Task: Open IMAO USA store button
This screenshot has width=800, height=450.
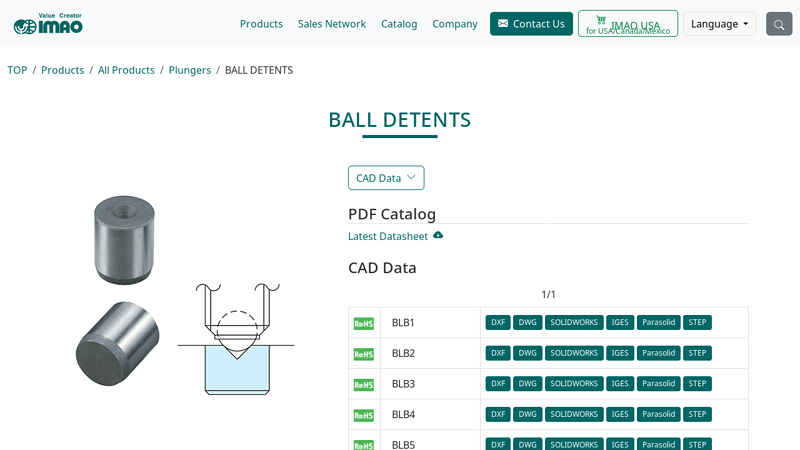Action: pos(628,23)
